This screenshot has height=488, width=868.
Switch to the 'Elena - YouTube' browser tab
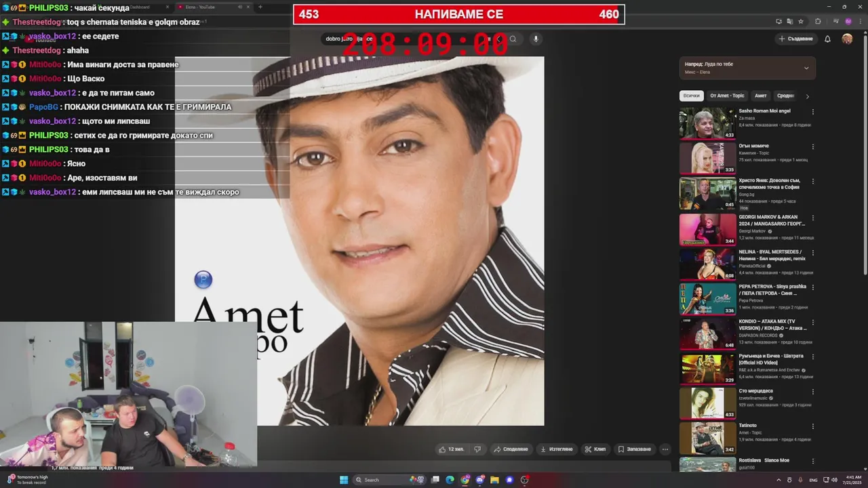coord(213,7)
